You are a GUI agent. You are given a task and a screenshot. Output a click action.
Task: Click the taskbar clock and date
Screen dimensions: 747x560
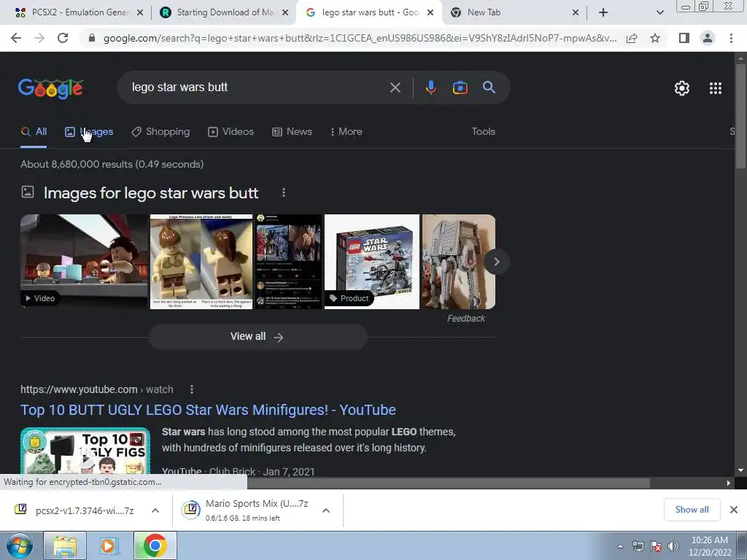(x=709, y=546)
